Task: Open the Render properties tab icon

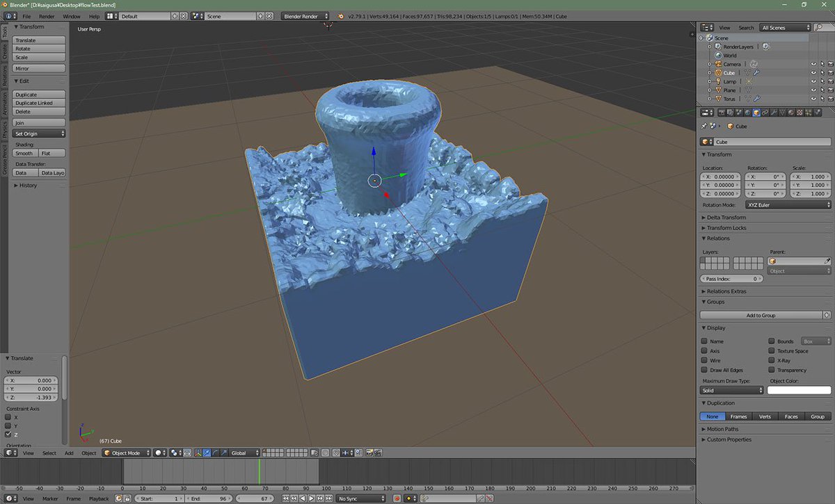Action: pos(722,112)
